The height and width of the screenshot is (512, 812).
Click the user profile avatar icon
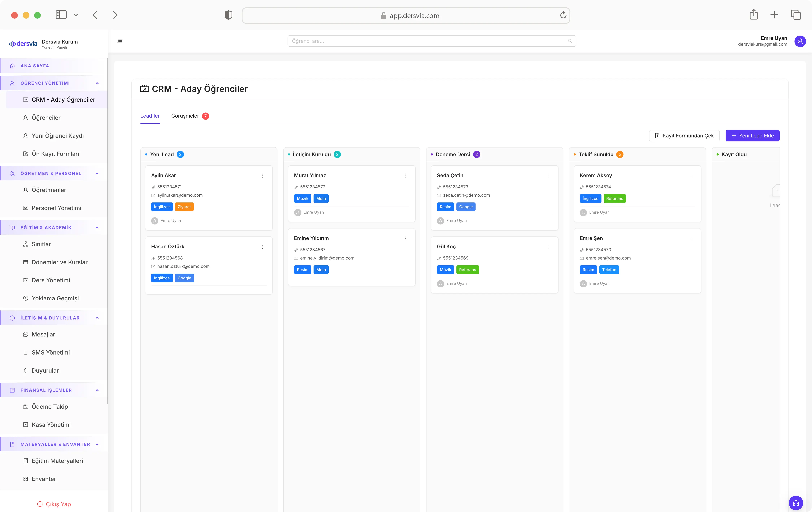coord(800,41)
